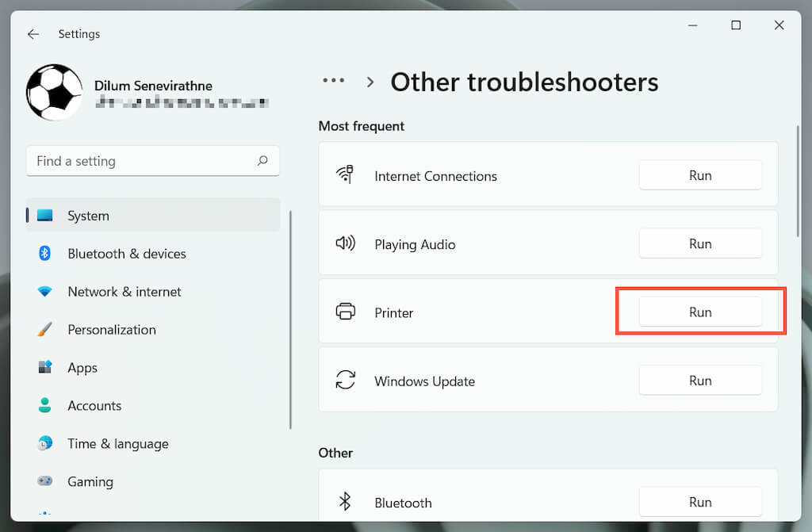Click the Personalization paintbrush icon
The height and width of the screenshot is (532, 812).
click(45, 329)
